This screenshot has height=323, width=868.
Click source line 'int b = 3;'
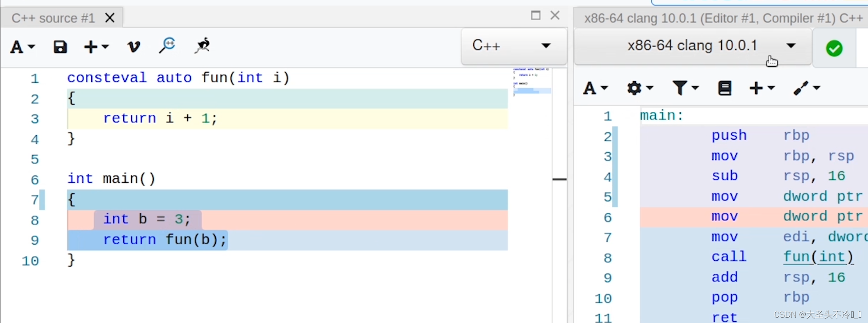pyautogui.click(x=147, y=219)
